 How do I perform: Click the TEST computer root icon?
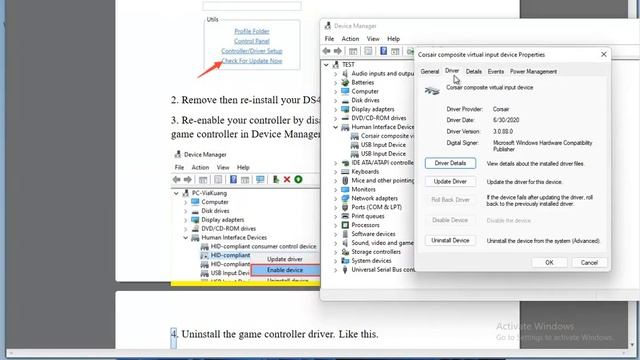pos(336,64)
